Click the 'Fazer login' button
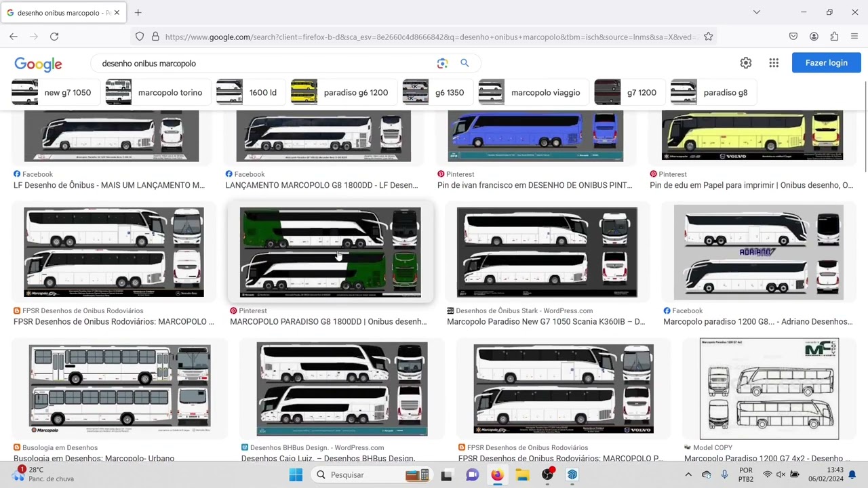Viewport: 868px width, 488px height. click(826, 63)
